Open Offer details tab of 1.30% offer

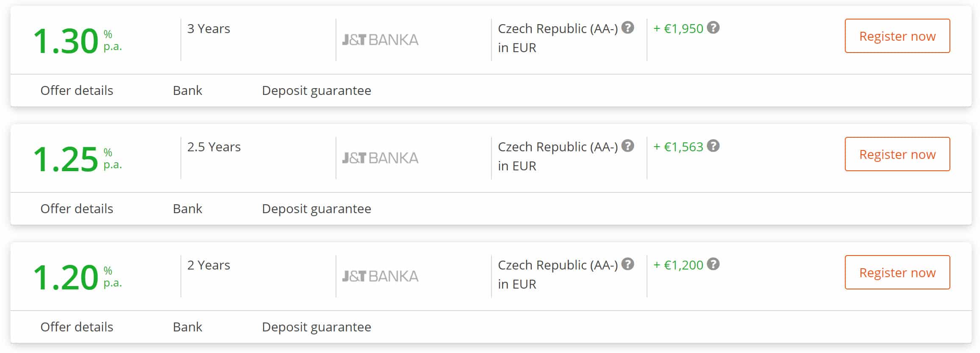77,91
